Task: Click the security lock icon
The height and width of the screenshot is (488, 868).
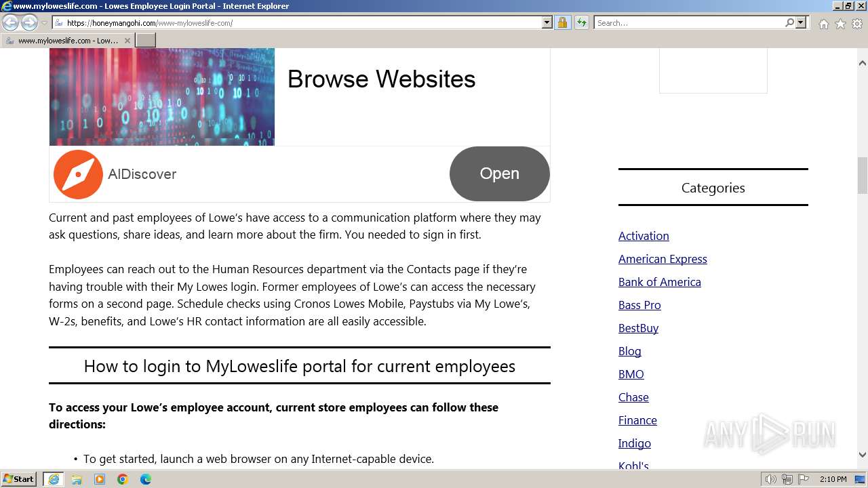Action: (x=562, y=23)
